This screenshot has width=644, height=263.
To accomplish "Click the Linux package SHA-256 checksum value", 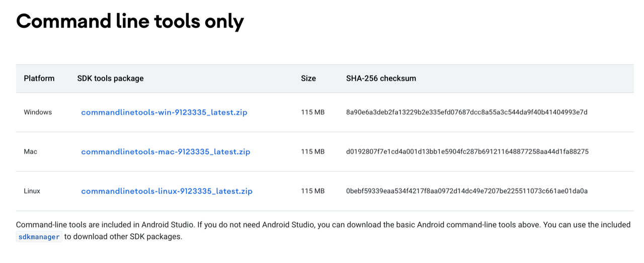I will tap(466, 191).
